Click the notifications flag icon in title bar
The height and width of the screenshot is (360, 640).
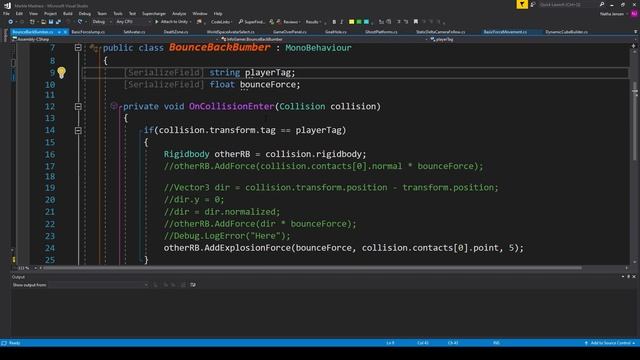point(522,4)
